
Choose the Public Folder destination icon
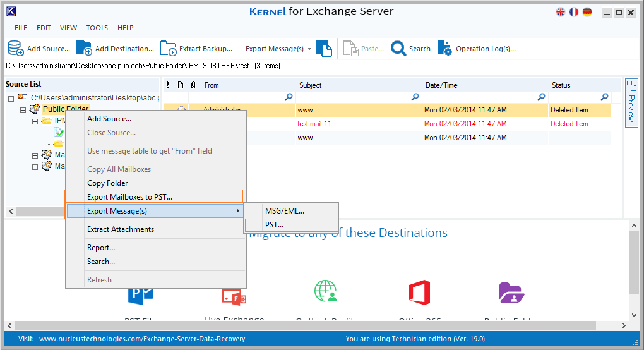pos(511,293)
